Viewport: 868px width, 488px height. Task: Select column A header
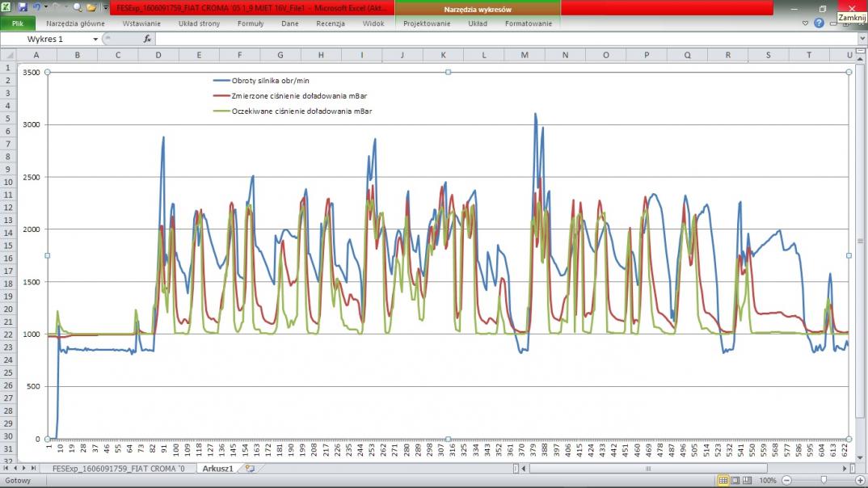pyautogui.click(x=36, y=55)
